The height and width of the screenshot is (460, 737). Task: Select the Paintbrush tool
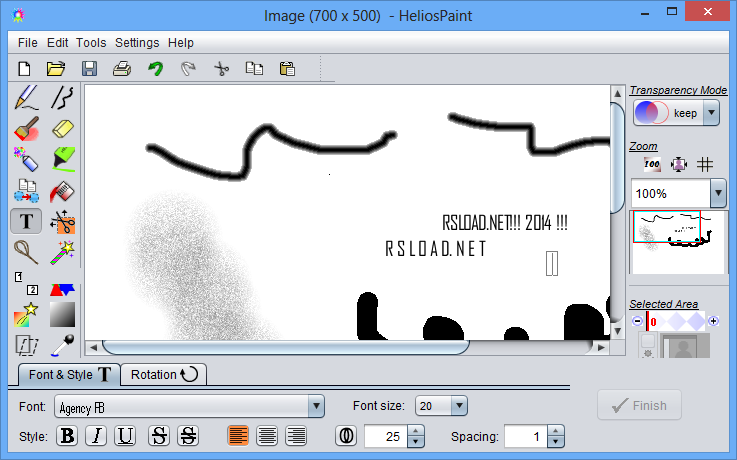tap(26, 129)
